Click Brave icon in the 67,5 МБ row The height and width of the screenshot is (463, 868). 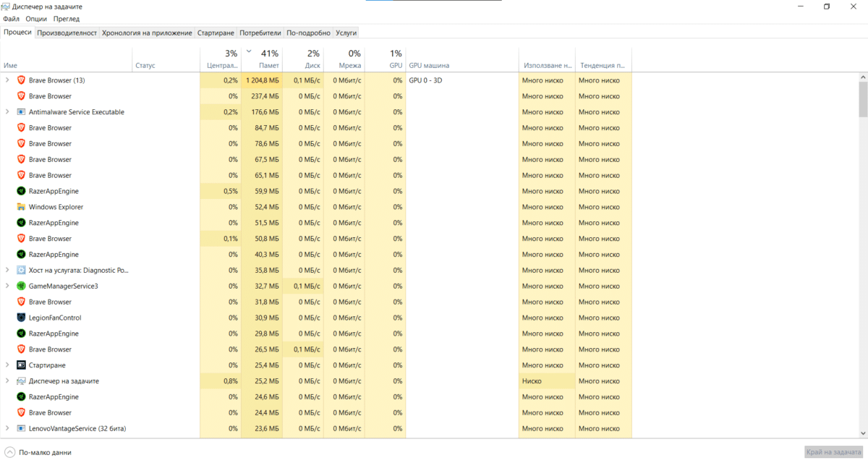click(x=21, y=159)
